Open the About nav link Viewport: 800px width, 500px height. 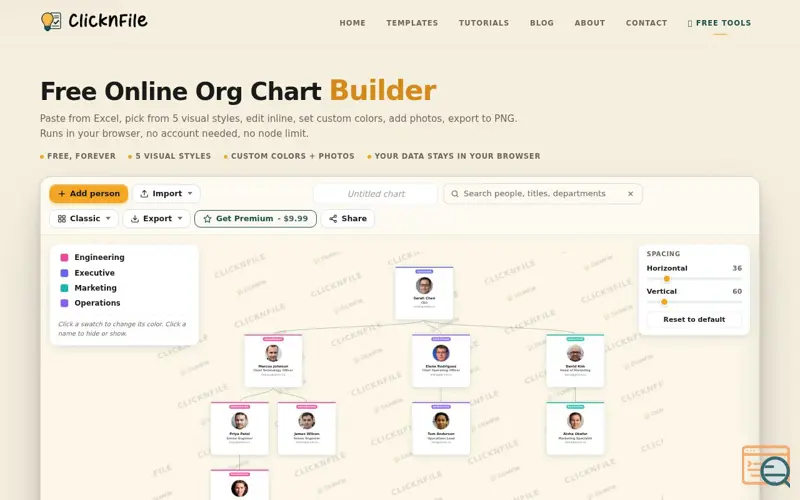(x=590, y=23)
